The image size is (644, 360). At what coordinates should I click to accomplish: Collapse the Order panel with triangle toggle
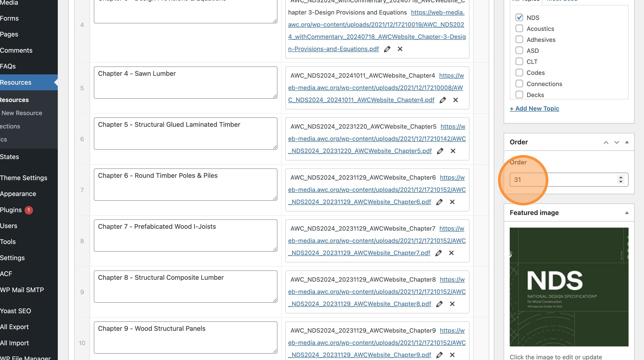(626, 142)
